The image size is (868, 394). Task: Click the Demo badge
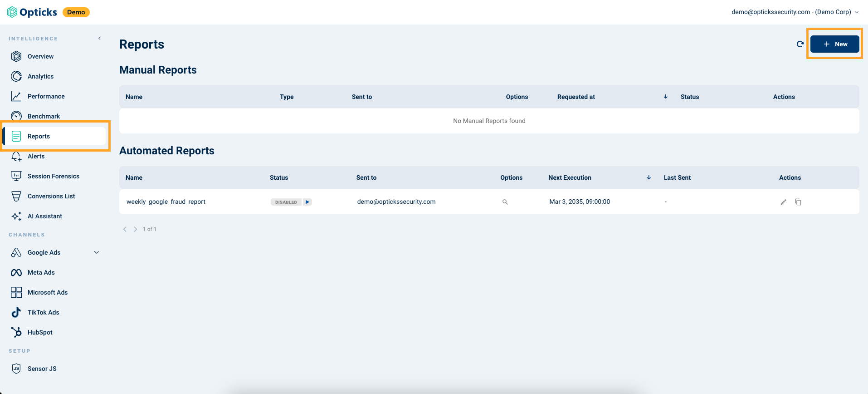pos(76,12)
